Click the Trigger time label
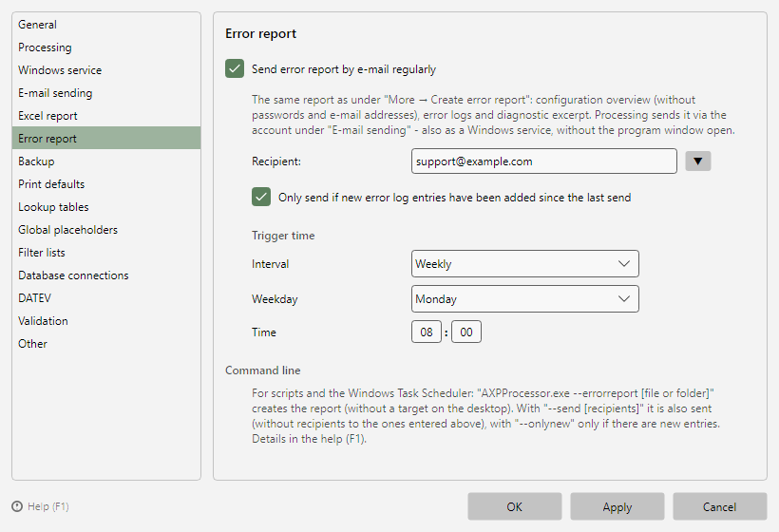This screenshot has width=779, height=532. (283, 236)
